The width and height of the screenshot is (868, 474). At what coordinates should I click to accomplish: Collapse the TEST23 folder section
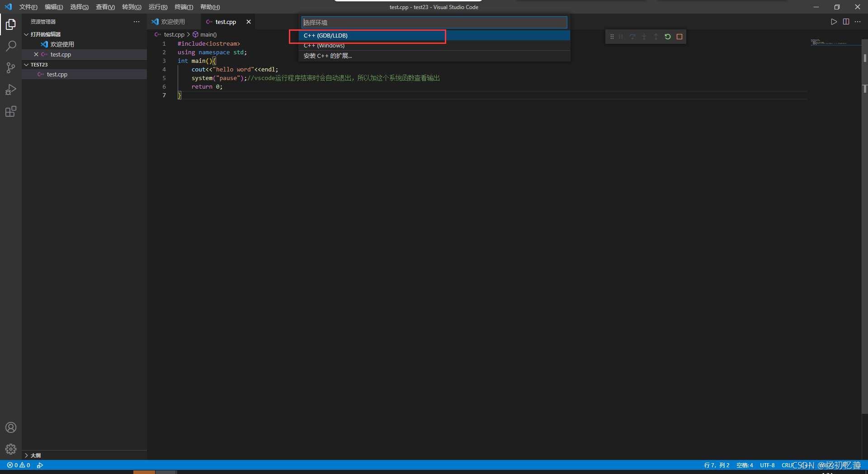[26, 65]
